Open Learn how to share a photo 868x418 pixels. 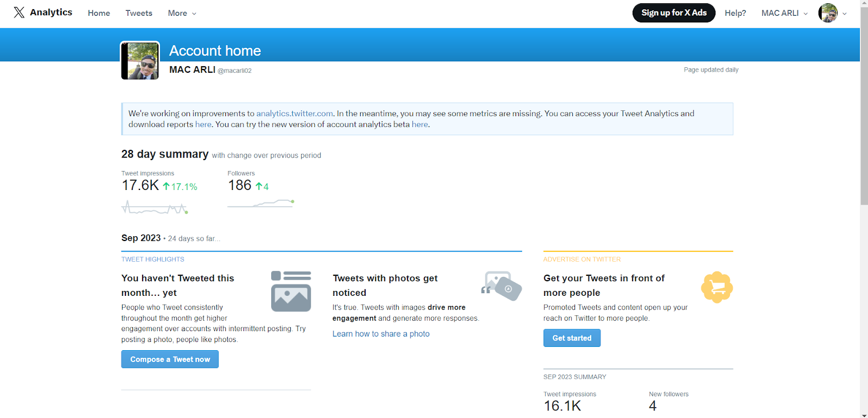click(x=381, y=334)
